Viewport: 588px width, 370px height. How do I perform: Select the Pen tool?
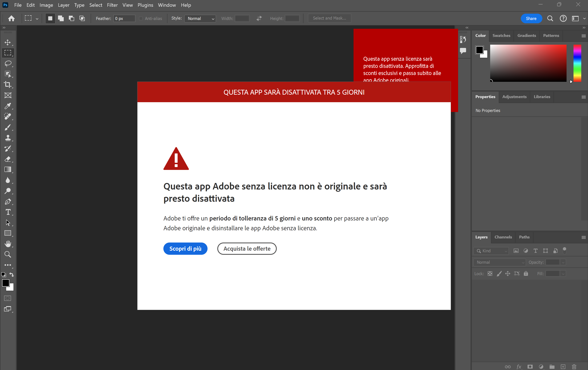(8, 202)
